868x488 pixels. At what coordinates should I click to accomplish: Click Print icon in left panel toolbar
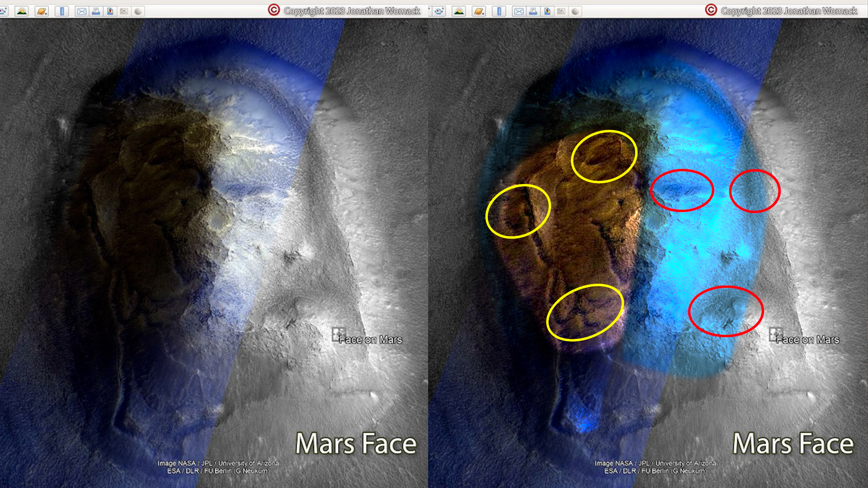tap(96, 11)
